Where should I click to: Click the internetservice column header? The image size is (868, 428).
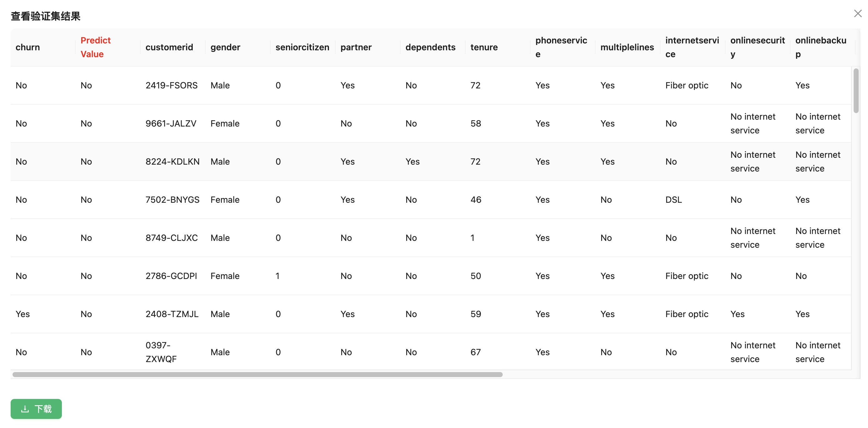692,47
